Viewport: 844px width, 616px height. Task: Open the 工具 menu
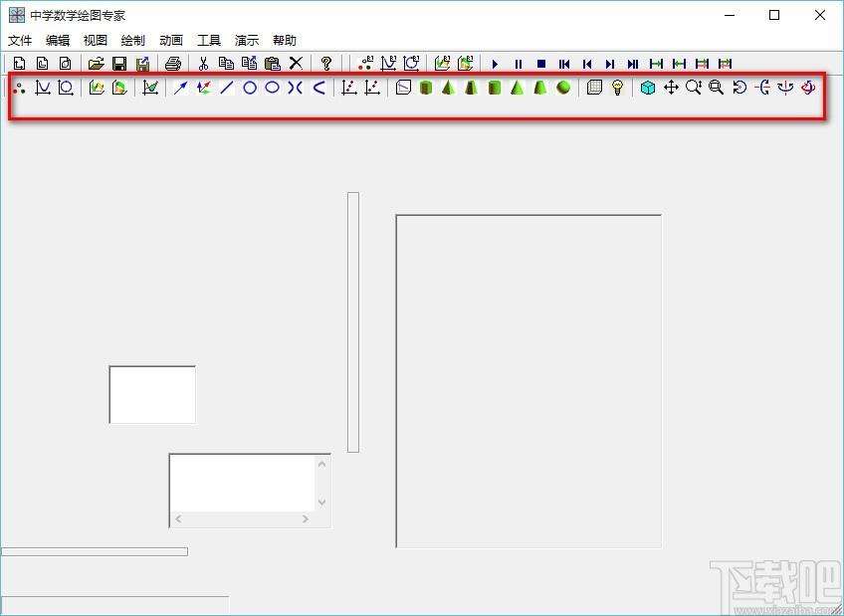click(209, 41)
